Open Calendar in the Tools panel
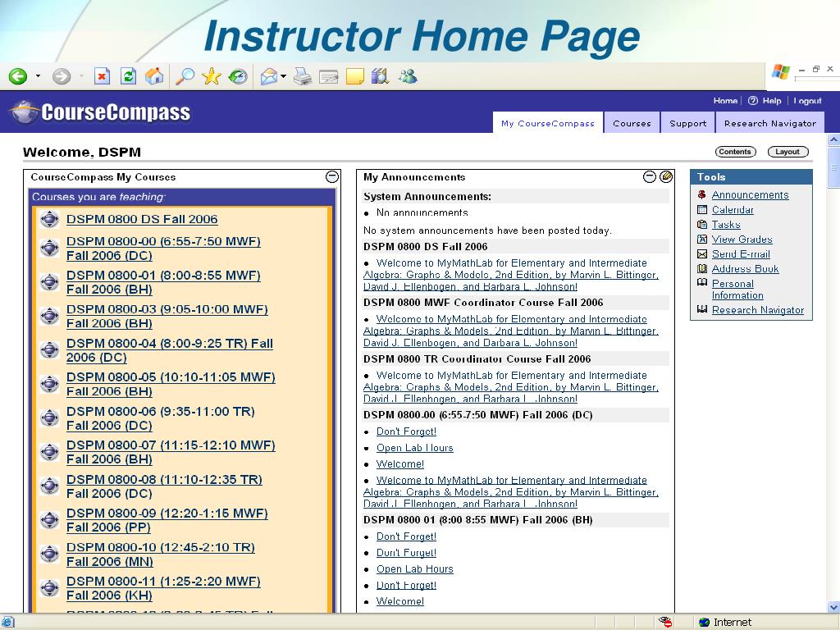The height and width of the screenshot is (630, 840). pyautogui.click(x=733, y=210)
